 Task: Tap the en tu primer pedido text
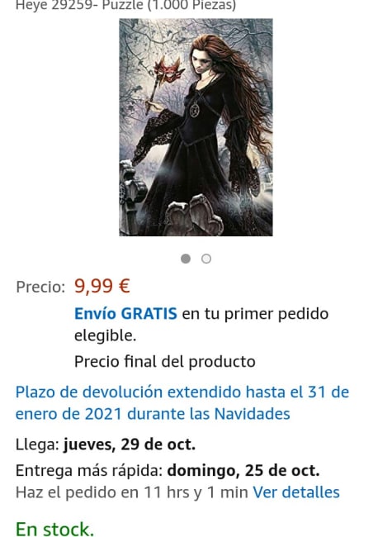255,313
